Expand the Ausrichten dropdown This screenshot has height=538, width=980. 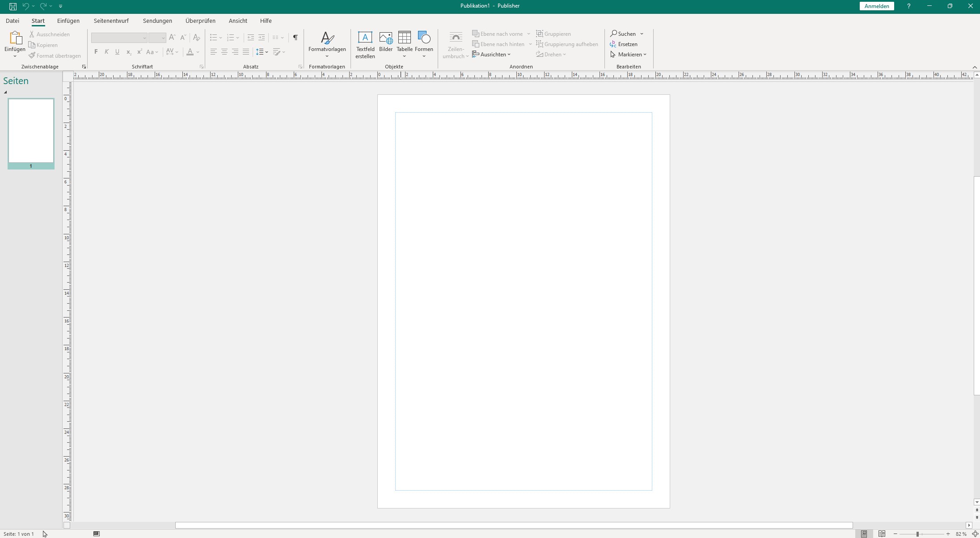click(492, 55)
